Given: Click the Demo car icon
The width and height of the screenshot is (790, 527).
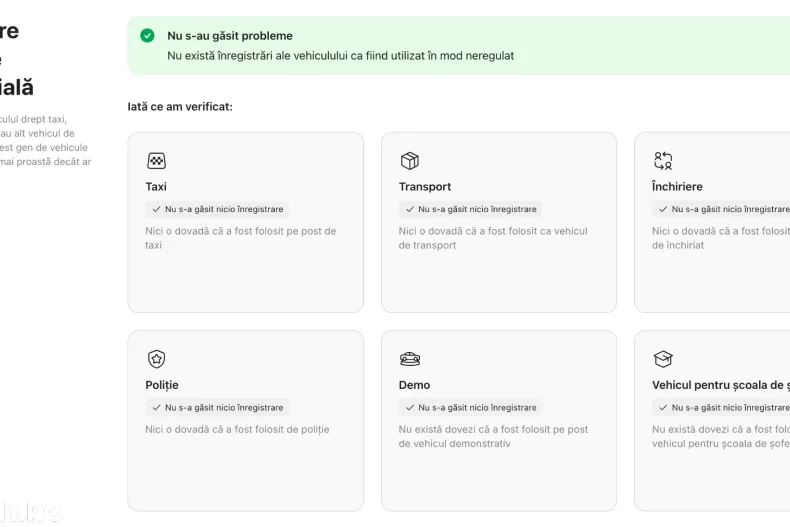Looking at the screenshot, I should [x=409, y=359].
